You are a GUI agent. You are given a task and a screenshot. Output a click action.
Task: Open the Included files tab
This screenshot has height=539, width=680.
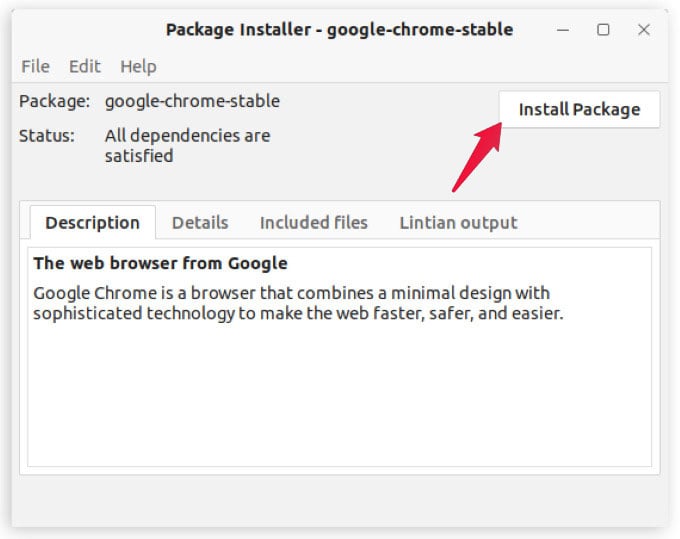314,222
